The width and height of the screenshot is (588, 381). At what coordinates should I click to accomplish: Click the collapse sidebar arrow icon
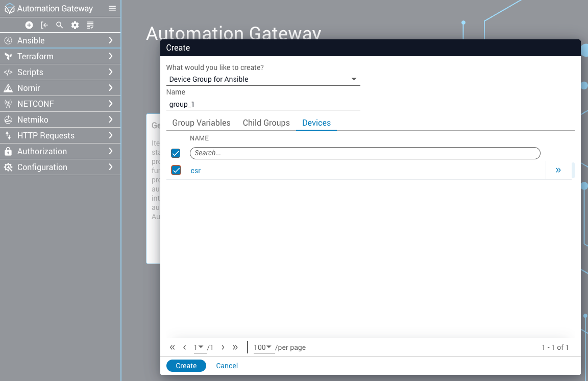click(44, 25)
